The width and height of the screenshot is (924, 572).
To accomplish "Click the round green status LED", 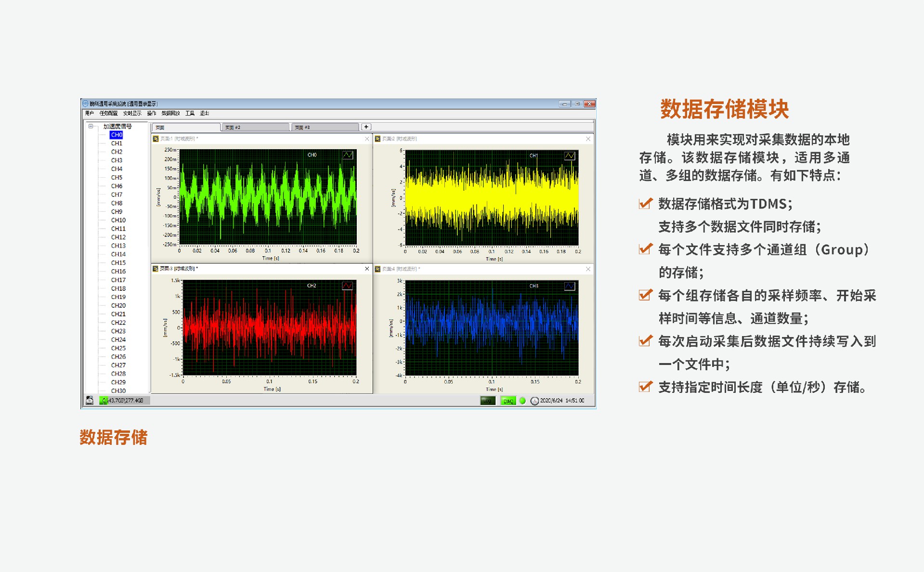I will 522,401.
